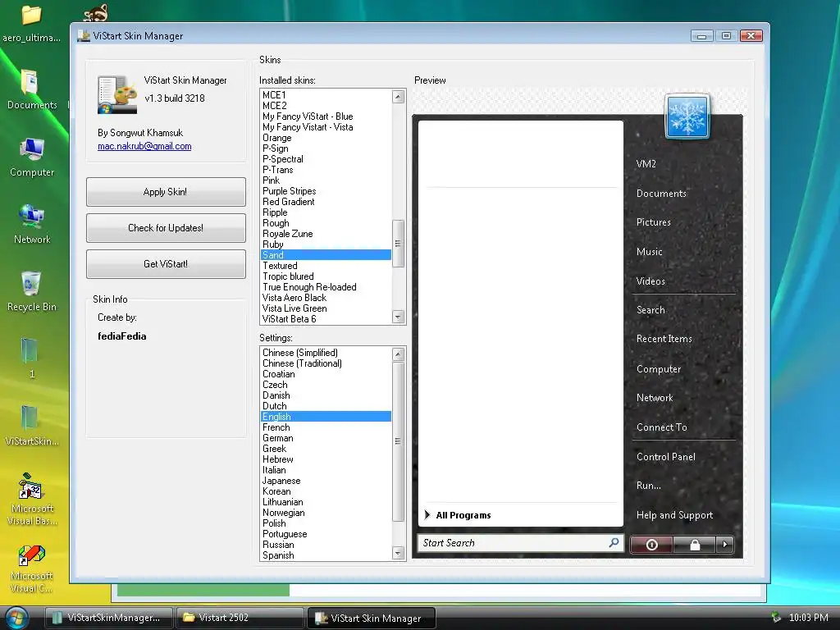Click the power icon in preview
The height and width of the screenshot is (630, 840).
point(651,545)
